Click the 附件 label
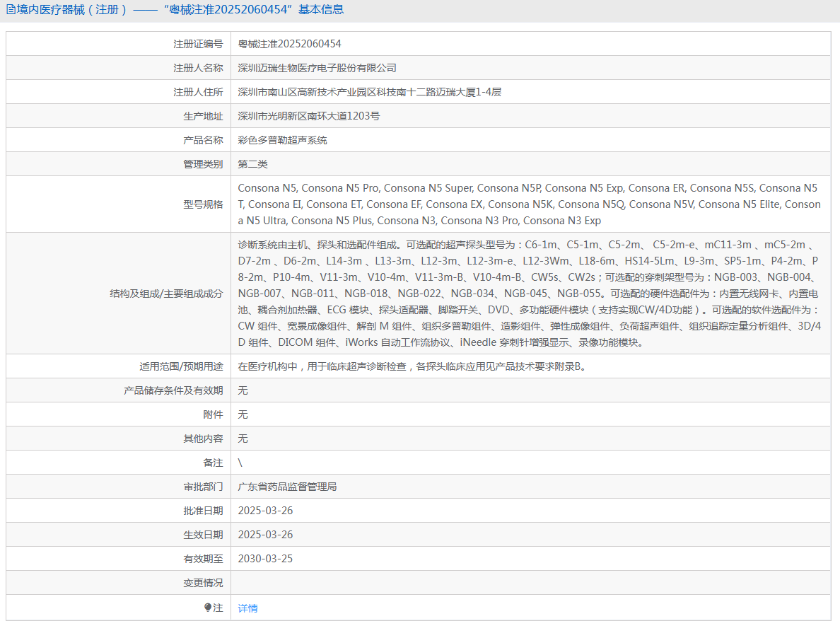The image size is (840, 621). 213,414
